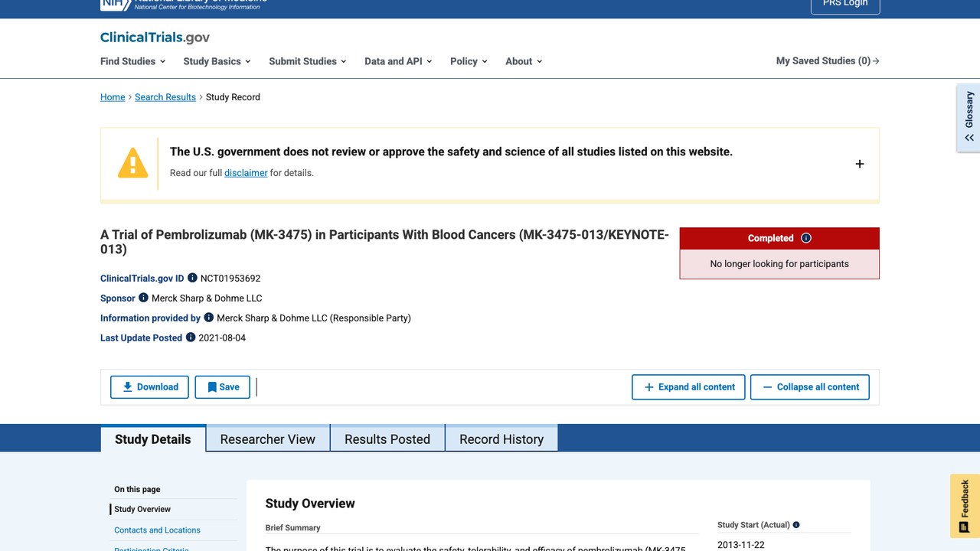Image resolution: width=980 pixels, height=551 pixels.
Task: Switch to the Results Posted tab
Action: [387, 439]
